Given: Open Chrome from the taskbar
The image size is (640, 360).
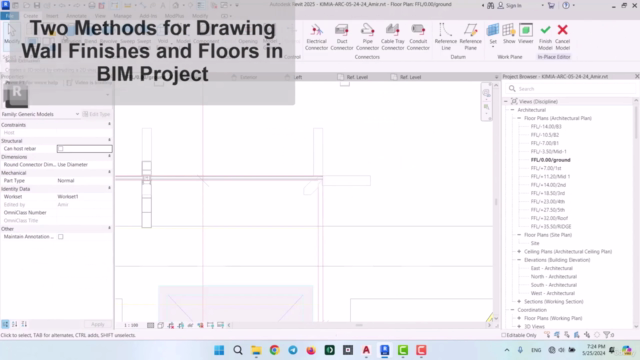Looking at the screenshot, I should [274, 350].
